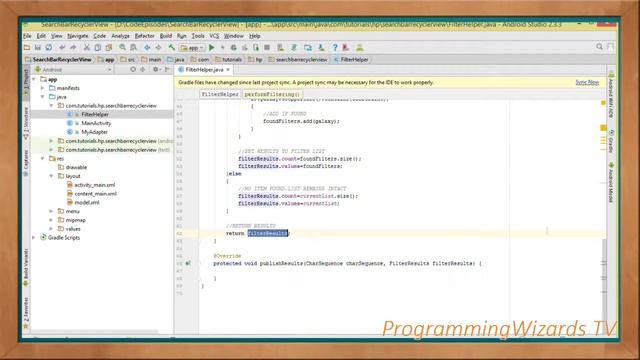Click the blue Help question mark icon
The image size is (640, 360).
(335, 48)
